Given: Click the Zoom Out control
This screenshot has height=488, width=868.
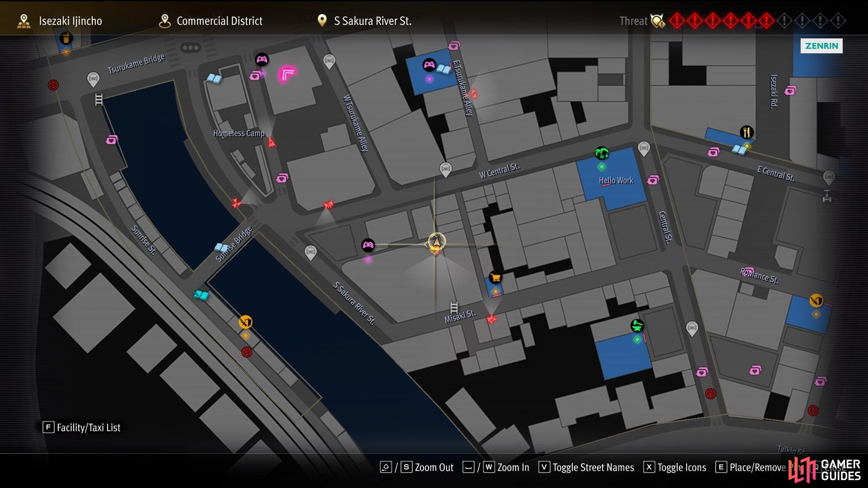Looking at the screenshot, I should coord(417,467).
